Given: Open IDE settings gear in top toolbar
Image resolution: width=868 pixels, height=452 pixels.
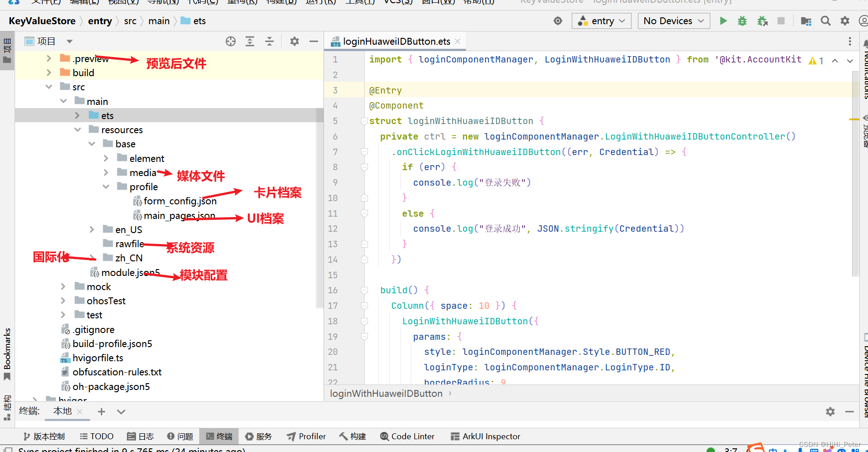Looking at the screenshot, I should [845, 21].
